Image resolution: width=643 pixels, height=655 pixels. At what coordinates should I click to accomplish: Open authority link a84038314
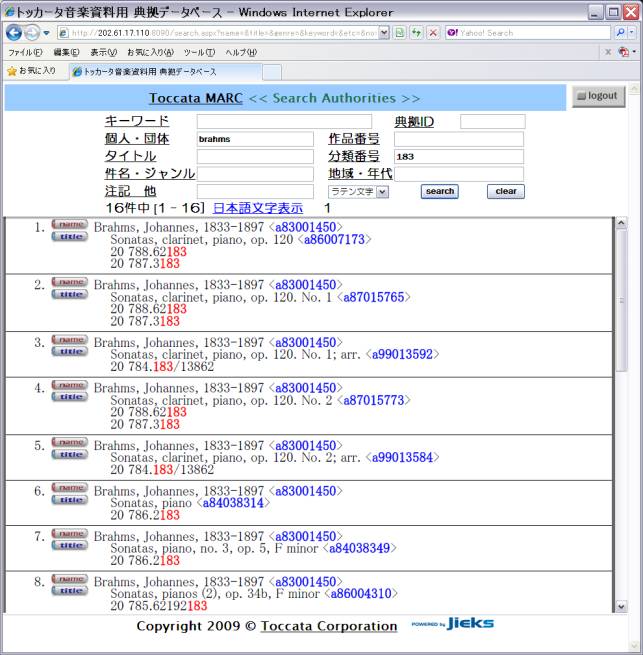[x=233, y=503]
